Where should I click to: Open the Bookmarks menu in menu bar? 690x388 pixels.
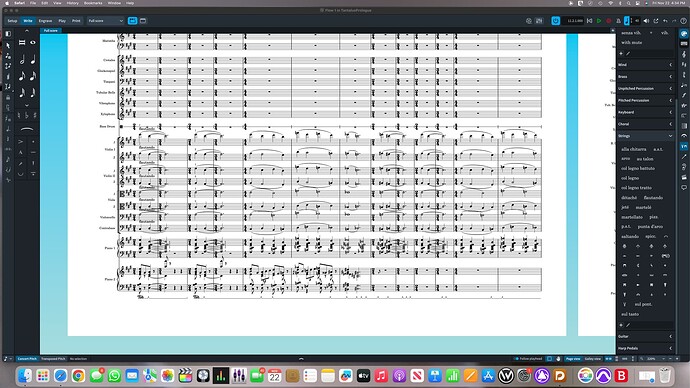93,3
